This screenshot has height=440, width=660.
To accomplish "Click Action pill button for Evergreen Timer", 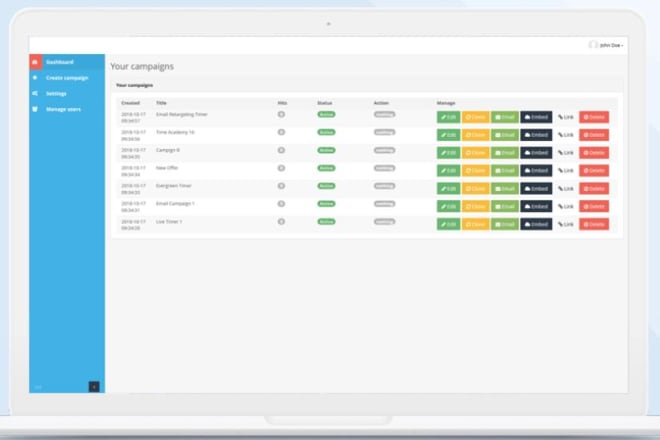I will click(x=384, y=186).
